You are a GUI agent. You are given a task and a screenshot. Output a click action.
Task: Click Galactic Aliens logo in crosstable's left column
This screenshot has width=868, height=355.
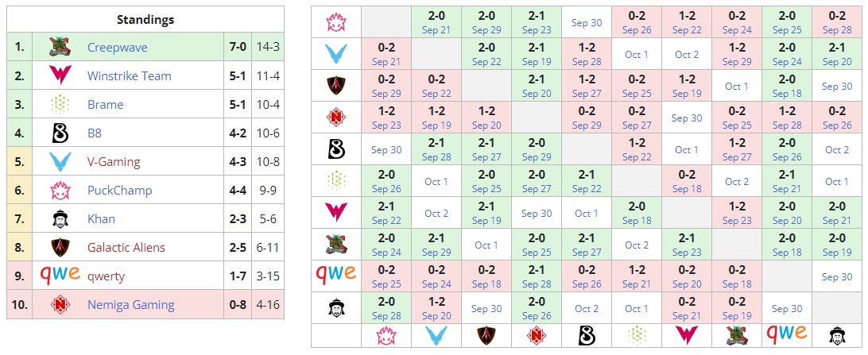coord(335,85)
